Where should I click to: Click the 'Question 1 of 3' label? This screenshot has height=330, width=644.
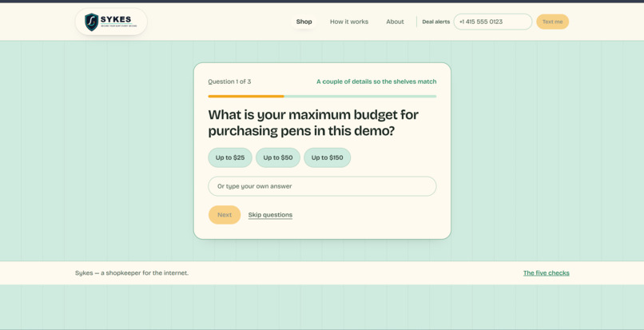tap(229, 82)
